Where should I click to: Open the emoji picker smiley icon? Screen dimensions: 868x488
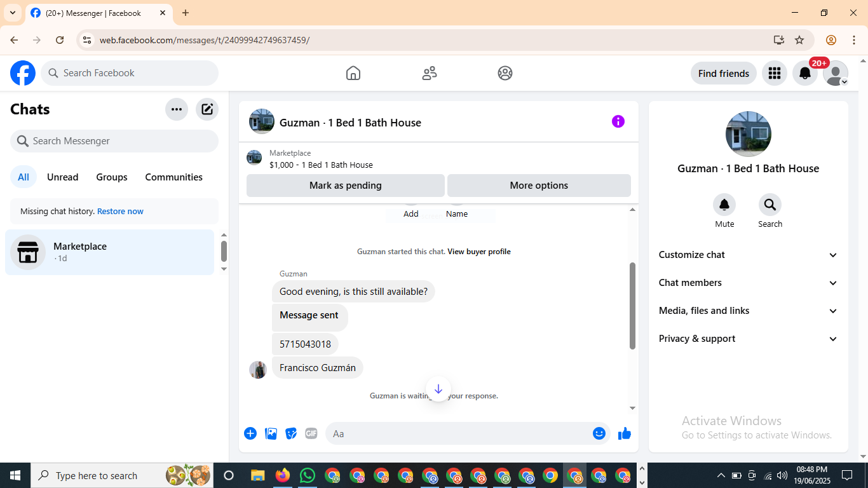pos(599,433)
